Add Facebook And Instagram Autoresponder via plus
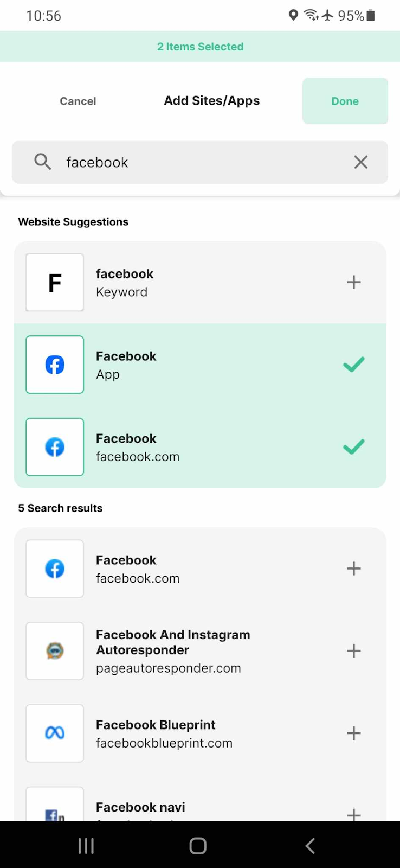 pyautogui.click(x=353, y=651)
